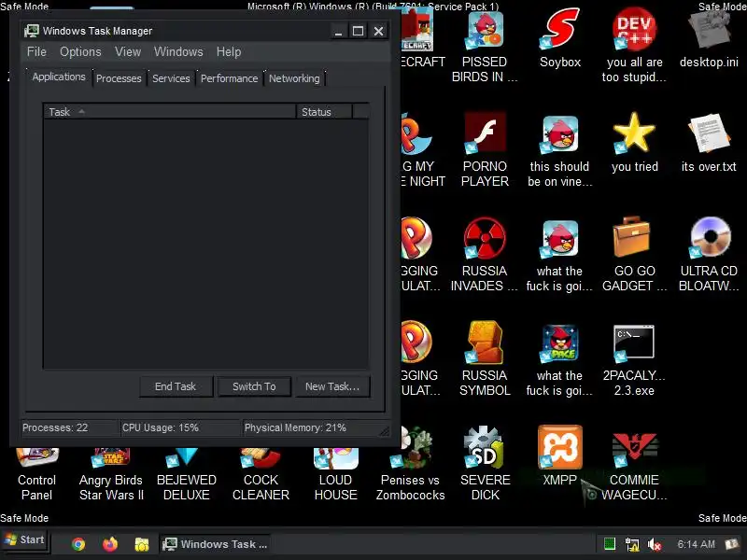Switch to the Services tab
This screenshot has height=560, width=747.
tap(171, 78)
